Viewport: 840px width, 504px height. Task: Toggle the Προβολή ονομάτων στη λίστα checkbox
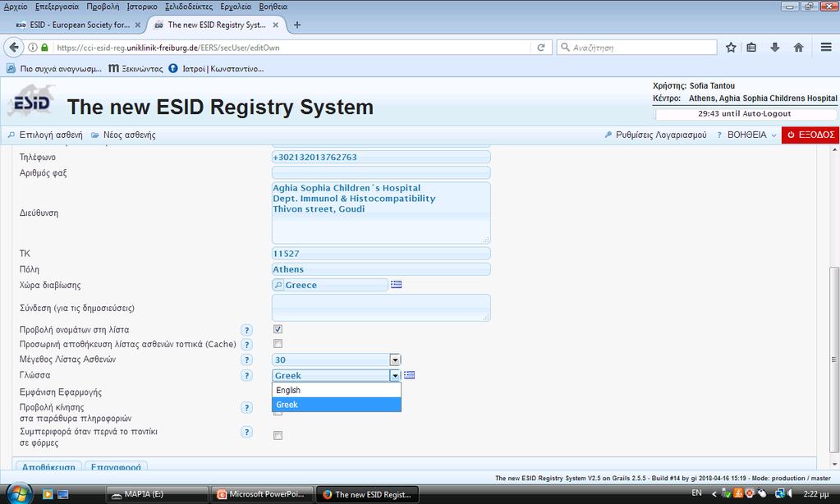click(x=278, y=329)
